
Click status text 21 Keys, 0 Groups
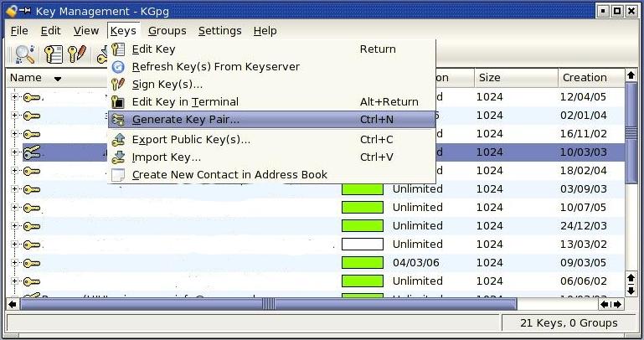coord(569,323)
